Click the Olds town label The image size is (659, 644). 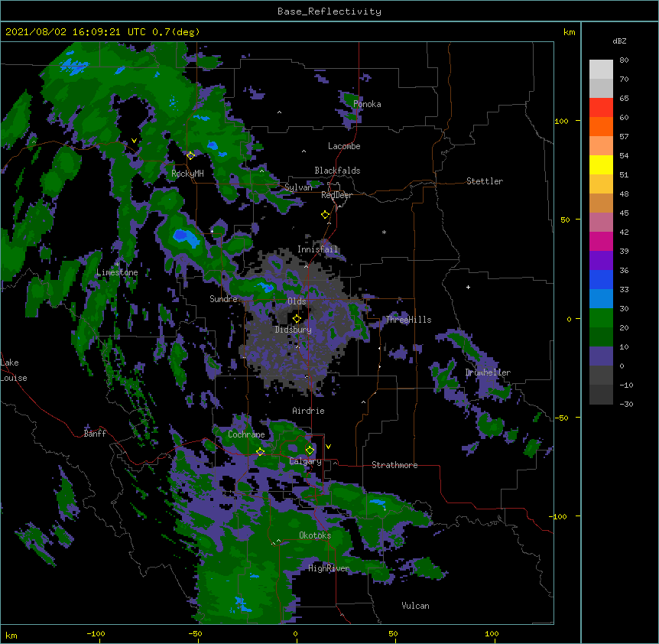[x=297, y=301]
